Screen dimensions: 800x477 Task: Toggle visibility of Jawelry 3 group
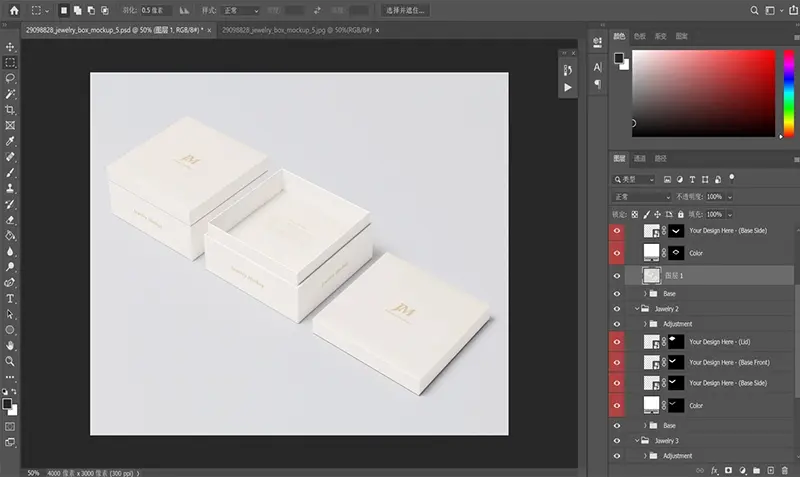[616, 441]
